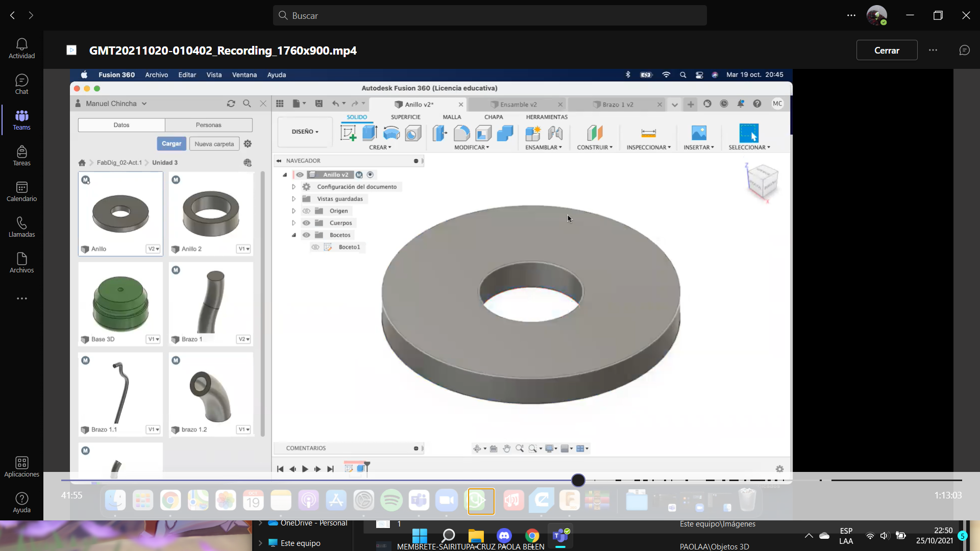Click the Joint assemble icon

[x=555, y=133]
